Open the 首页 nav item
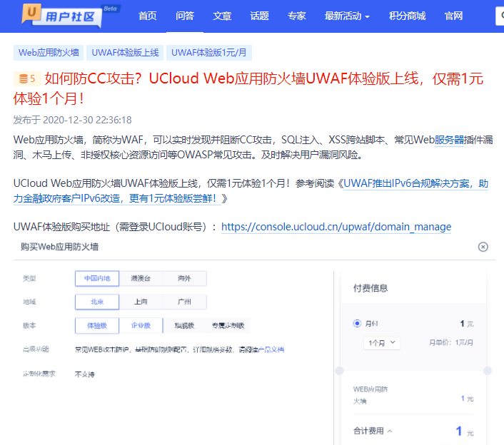 (148, 16)
